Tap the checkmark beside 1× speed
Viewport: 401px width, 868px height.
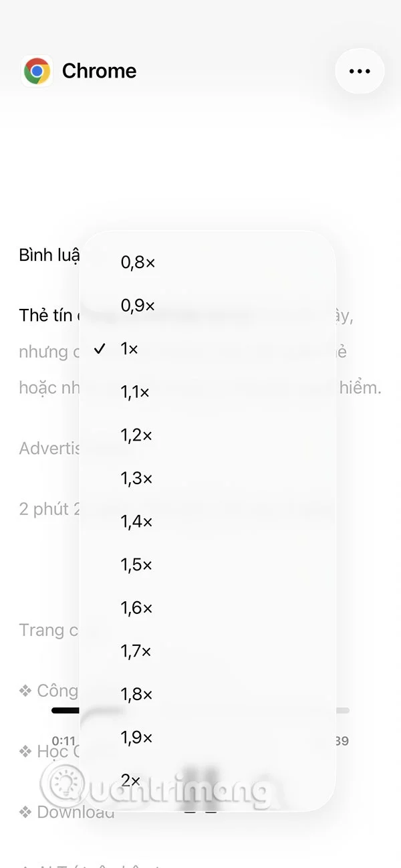coord(101,348)
